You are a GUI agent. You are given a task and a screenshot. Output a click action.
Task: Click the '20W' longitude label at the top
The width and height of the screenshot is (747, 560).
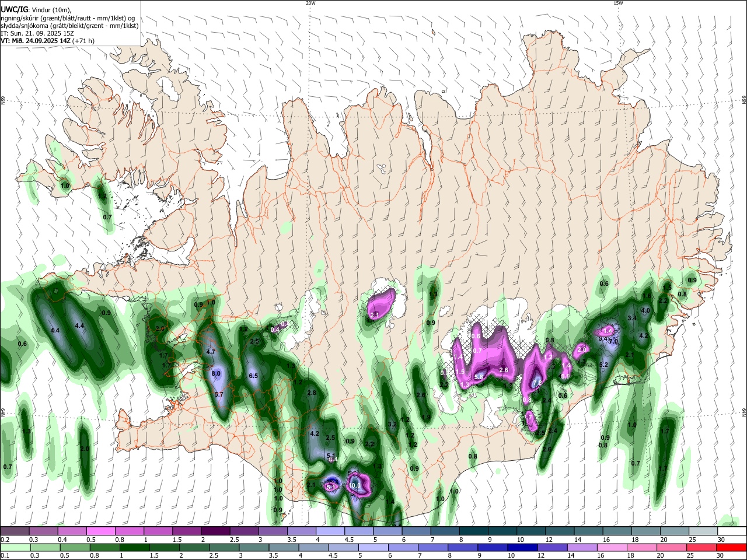tap(310, 3)
